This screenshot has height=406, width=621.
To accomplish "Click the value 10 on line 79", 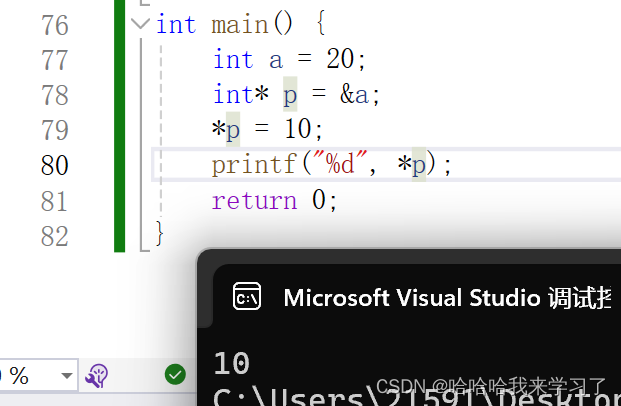I will tap(298, 129).
